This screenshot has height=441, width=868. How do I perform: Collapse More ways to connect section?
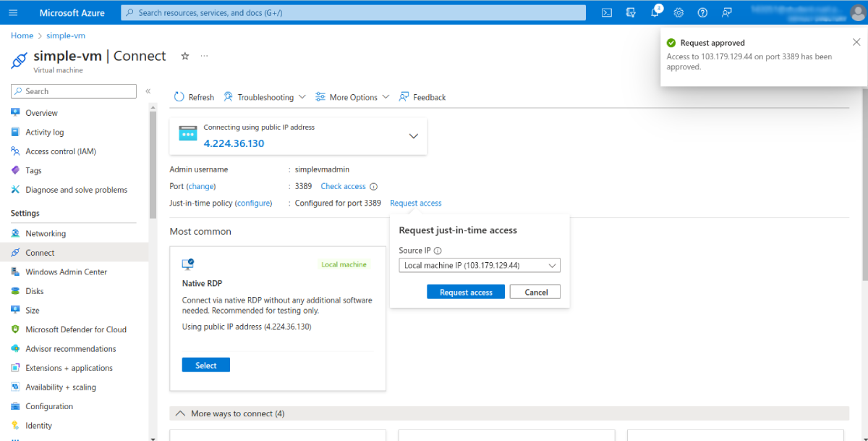coord(181,413)
